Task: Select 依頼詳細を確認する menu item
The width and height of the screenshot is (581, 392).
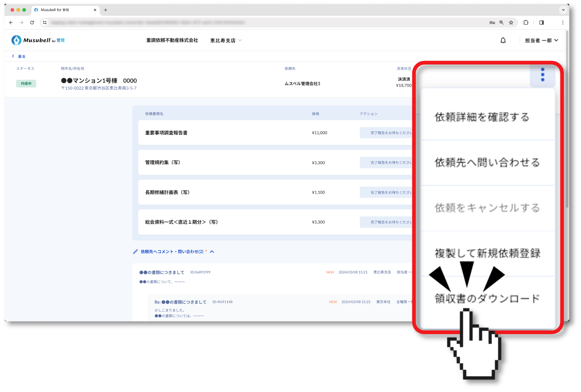Action: click(x=482, y=117)
